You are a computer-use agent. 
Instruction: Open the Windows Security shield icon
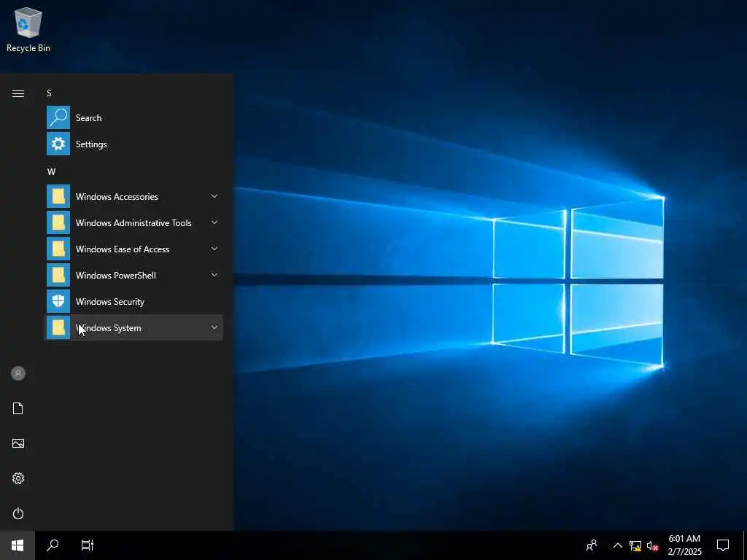(x=58, y=301)
